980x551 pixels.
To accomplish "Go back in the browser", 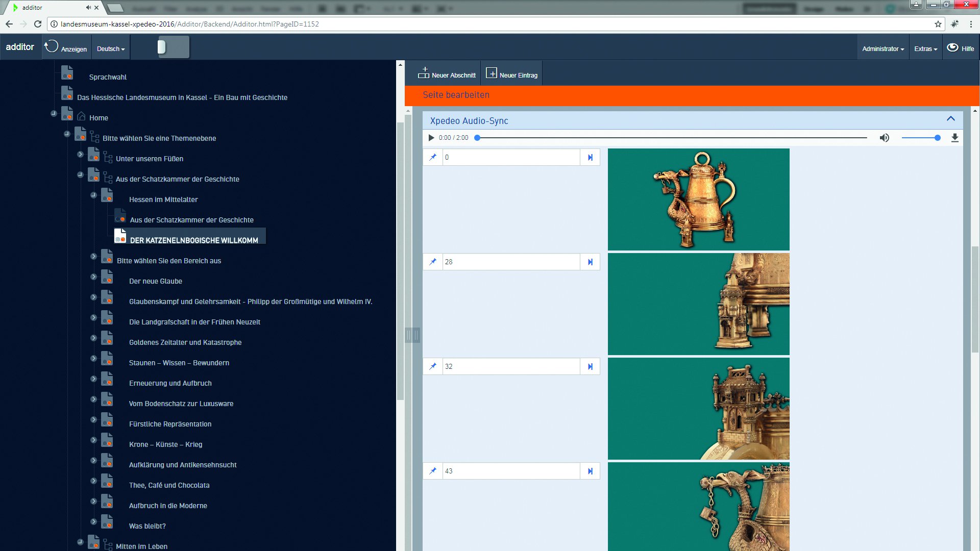I will pos(9,24).
